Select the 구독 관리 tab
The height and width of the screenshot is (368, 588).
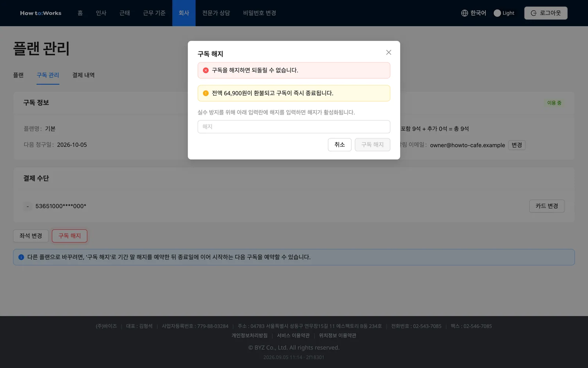[48, 75]
